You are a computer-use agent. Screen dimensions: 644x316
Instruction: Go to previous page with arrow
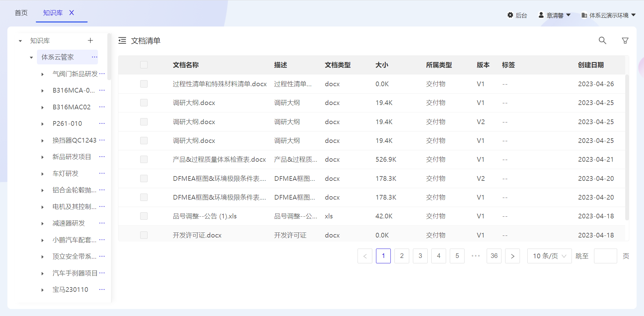click(x=365, y=256)
